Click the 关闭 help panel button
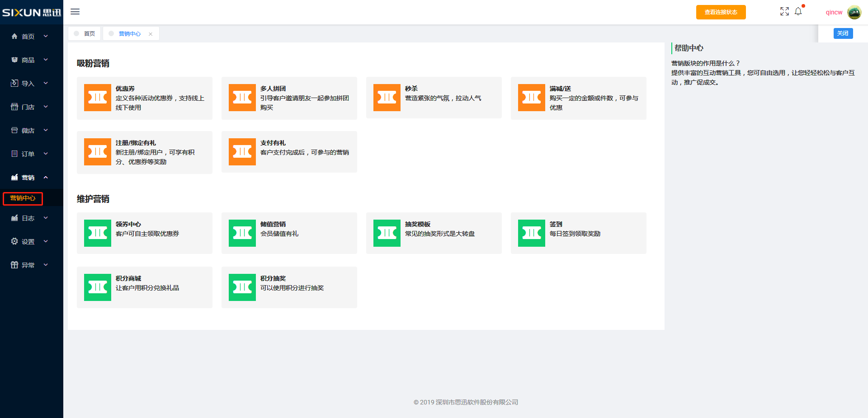This screenshot has width=868, height=418. point(843,33)
